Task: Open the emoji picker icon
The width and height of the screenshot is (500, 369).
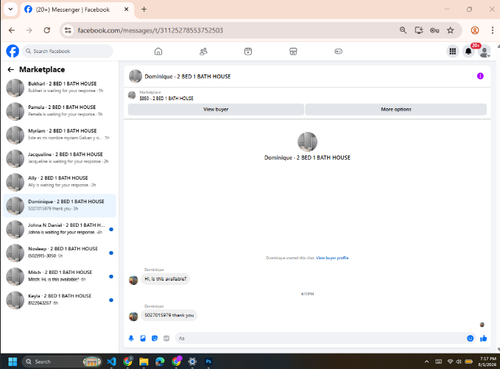Action: (x=470, y=338)
